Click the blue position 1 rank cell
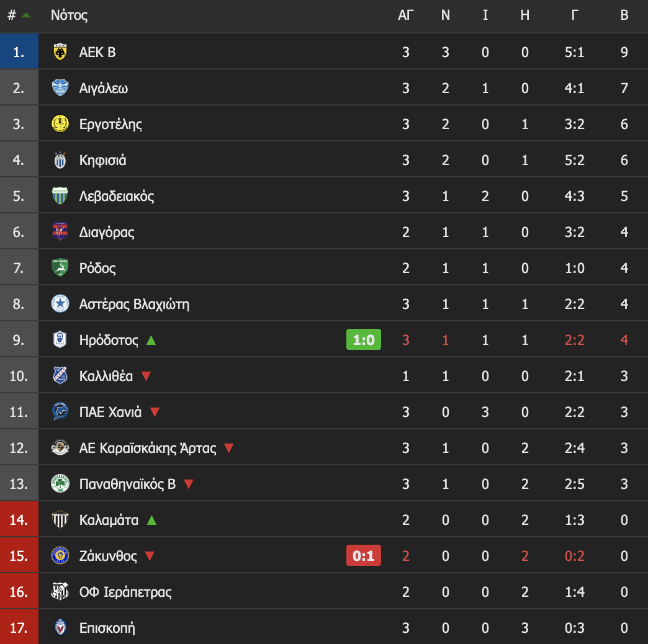Viewport: 648px width, 644px height. (19, 52)
